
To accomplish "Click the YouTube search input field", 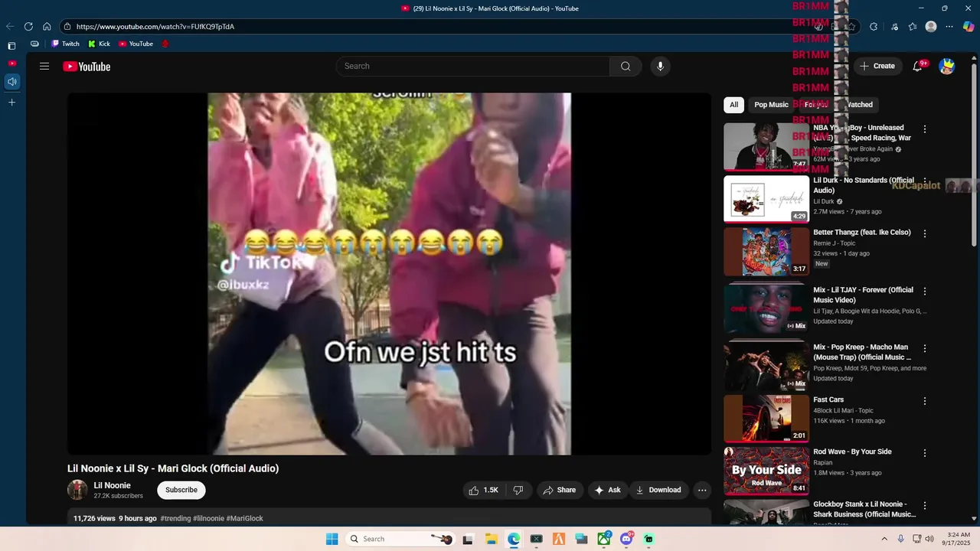I will click(x=473, y=67).
